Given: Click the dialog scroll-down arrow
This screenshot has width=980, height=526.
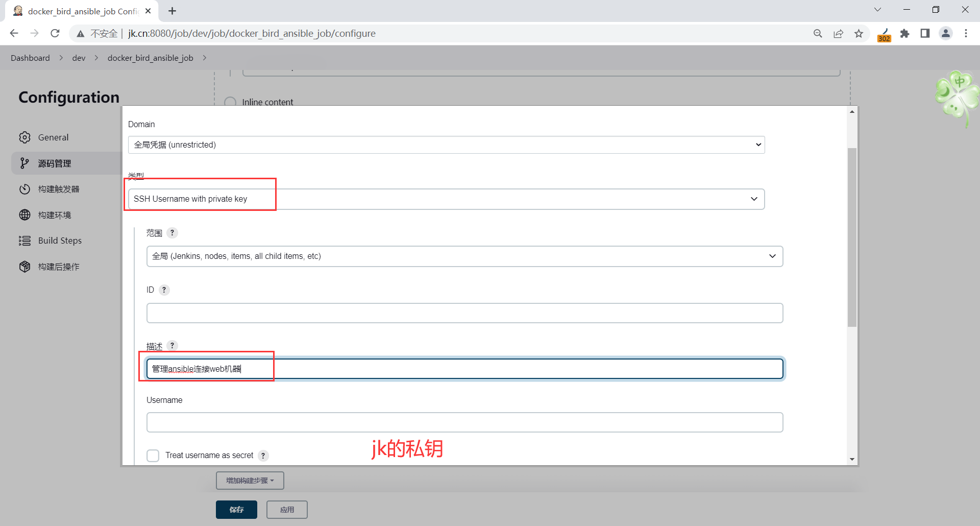Looking at the screenshot, I should click(x=852, y=460).
